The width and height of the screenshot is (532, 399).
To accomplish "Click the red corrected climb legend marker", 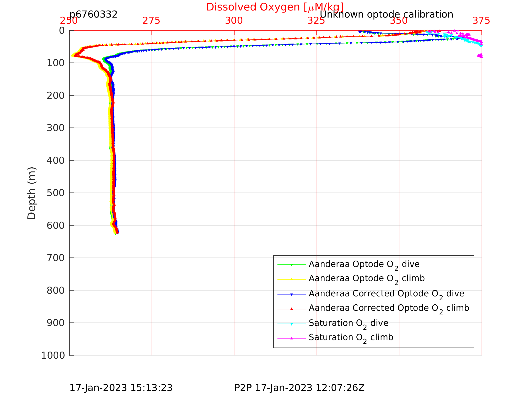I will click(x=291, y=309).
